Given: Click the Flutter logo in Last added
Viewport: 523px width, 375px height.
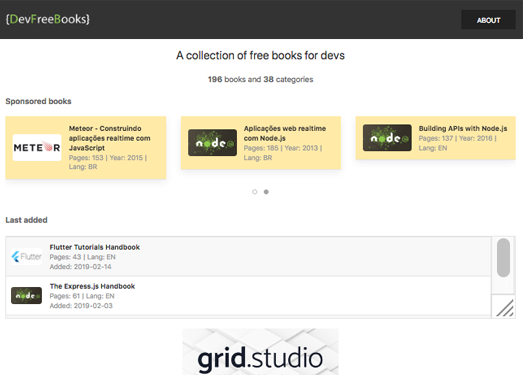Looking at the screenshot, I should click(26, 257).
